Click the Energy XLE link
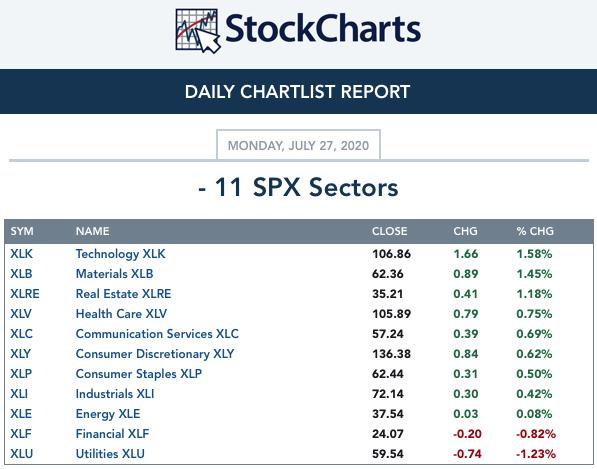This screenshot has height=469, width=597. point(108,414)
